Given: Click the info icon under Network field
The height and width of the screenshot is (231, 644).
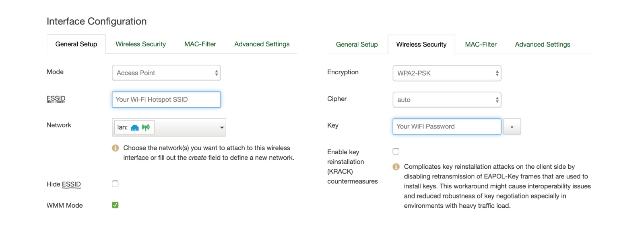Looking at the screenshot, I should (116, 148).
